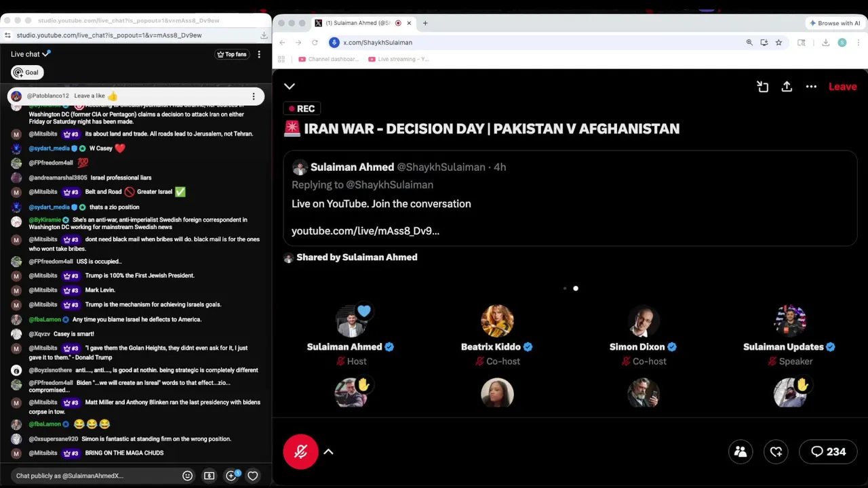Image resolution: width=868 pixels, height=488 pixels.
Task: Select co-host Beatrix Kiddo's avatar
Action: coord(497,321)
